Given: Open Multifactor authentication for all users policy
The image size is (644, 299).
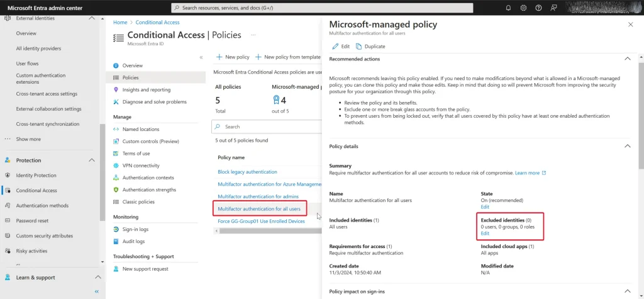Looking at the screenshot, I should (x=259, y=209).
